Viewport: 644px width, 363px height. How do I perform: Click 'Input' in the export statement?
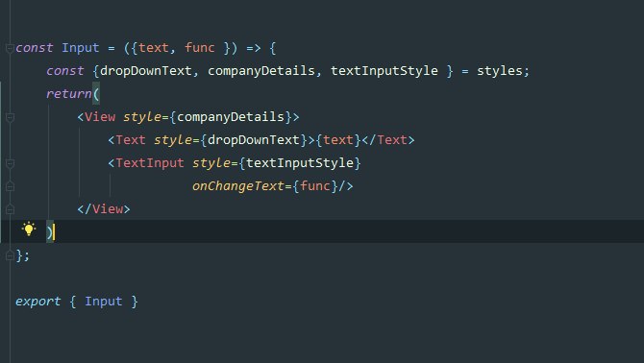pos(104,302)
